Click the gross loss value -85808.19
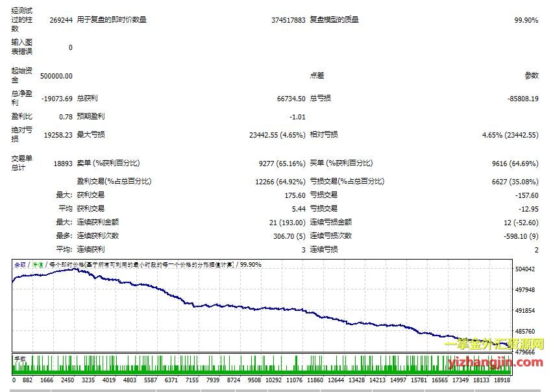The height and width of the screenshot is (392, 553). coord(523,99)
